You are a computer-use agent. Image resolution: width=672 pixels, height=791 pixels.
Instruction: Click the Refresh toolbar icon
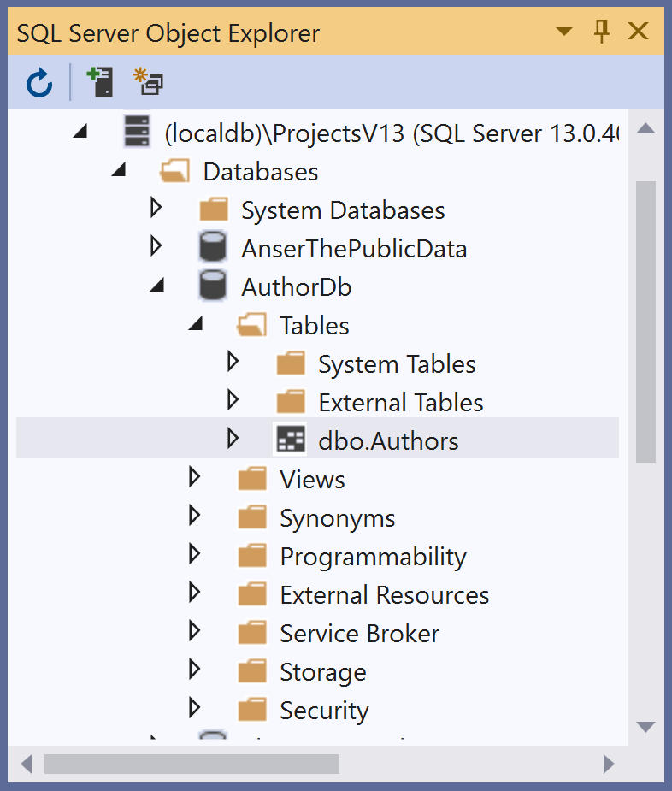click(39, 82)
